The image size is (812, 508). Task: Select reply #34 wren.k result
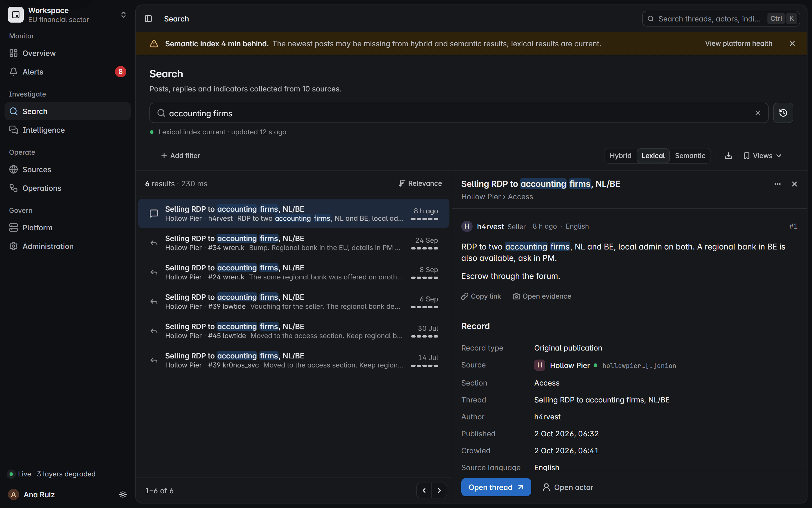pyautogui.click(x=294, y=243)
